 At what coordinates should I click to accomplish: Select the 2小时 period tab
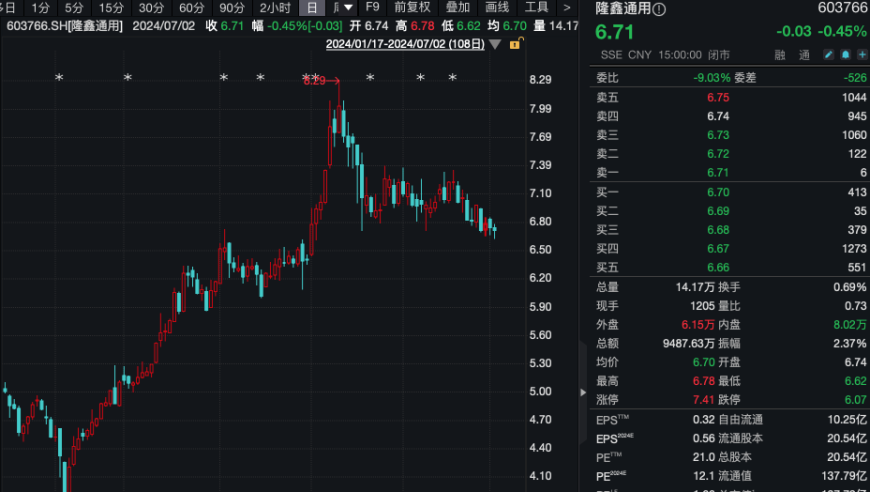(x=275, y=7)
